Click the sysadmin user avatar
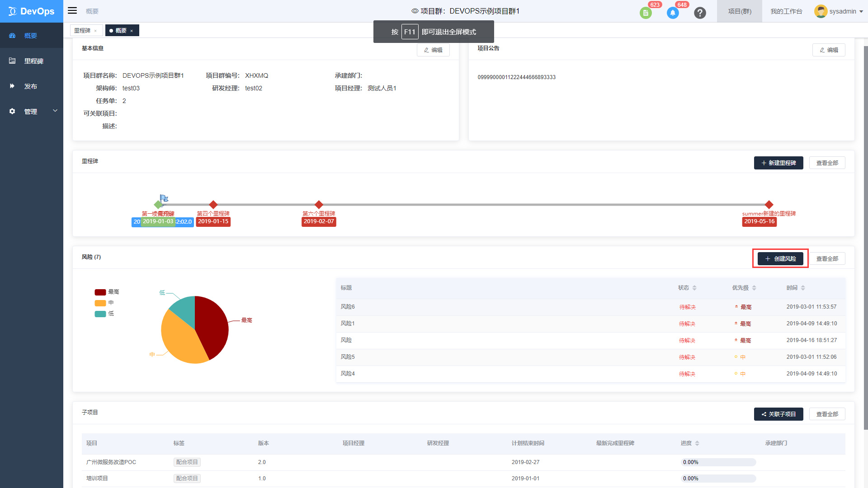The width and height of the screenshot is (868, 488). (x=821, y=11)
